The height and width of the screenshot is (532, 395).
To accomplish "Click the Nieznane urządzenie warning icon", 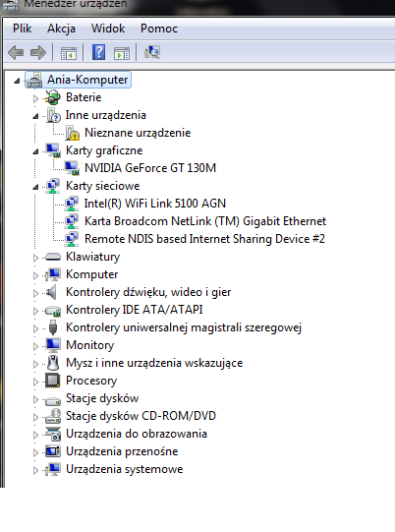I will click(x=72, y=133).
